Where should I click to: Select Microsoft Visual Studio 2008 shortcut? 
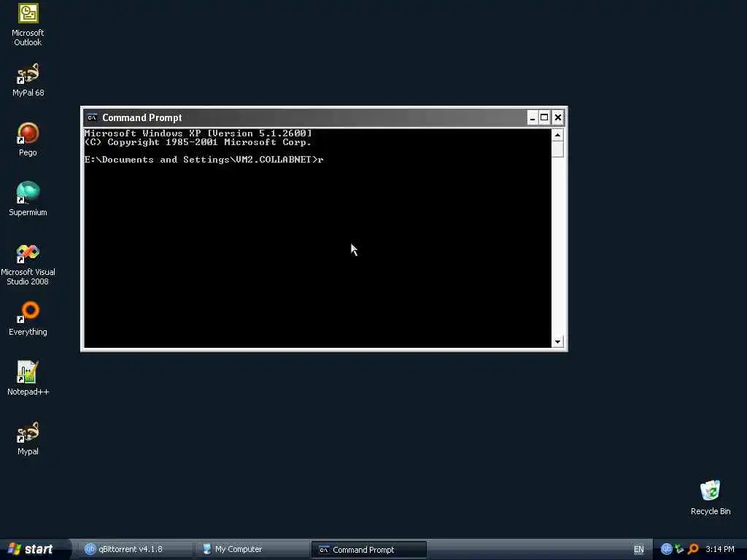[x=28, y=264]
